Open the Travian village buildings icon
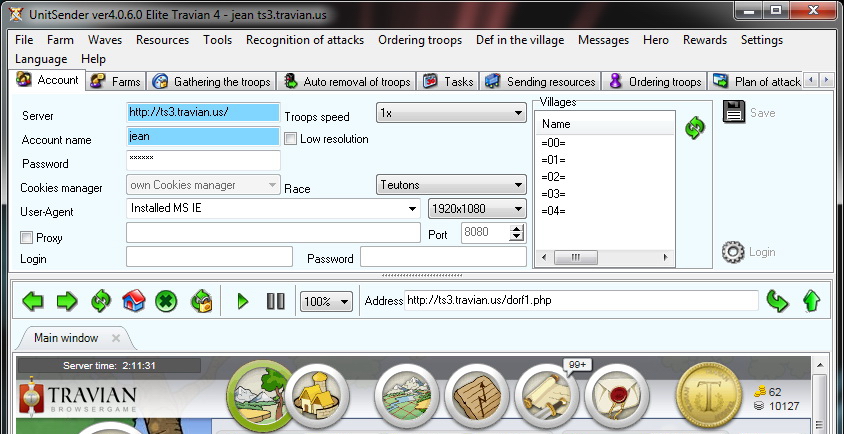 [318, 396]
